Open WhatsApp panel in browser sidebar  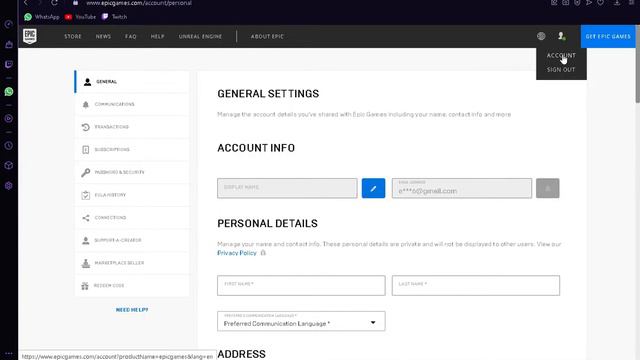coord(9,91)
